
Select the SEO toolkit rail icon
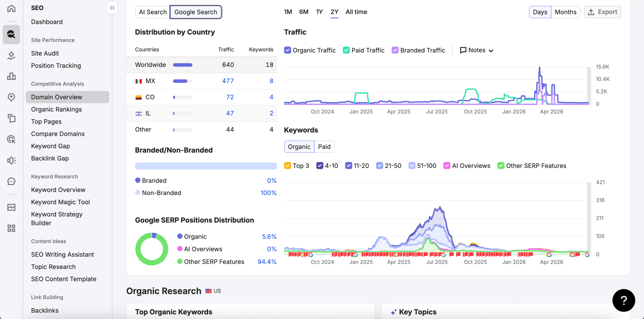[x=11, y=34]
